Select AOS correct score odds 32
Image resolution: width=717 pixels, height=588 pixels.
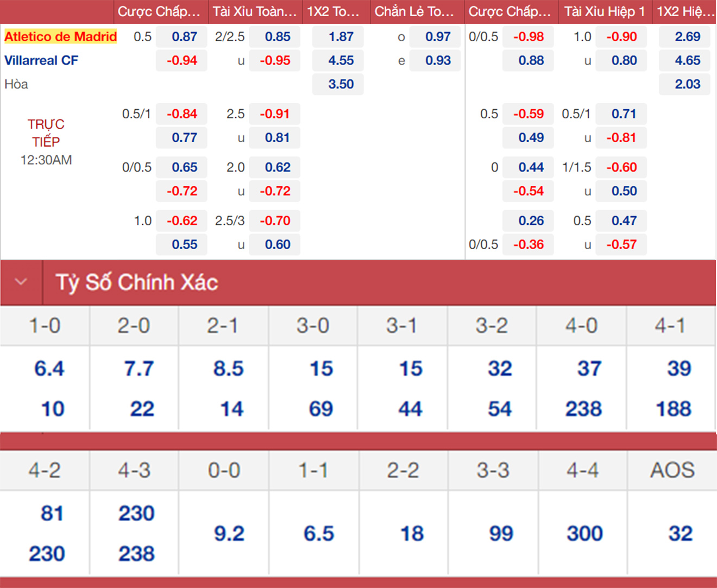680,534
